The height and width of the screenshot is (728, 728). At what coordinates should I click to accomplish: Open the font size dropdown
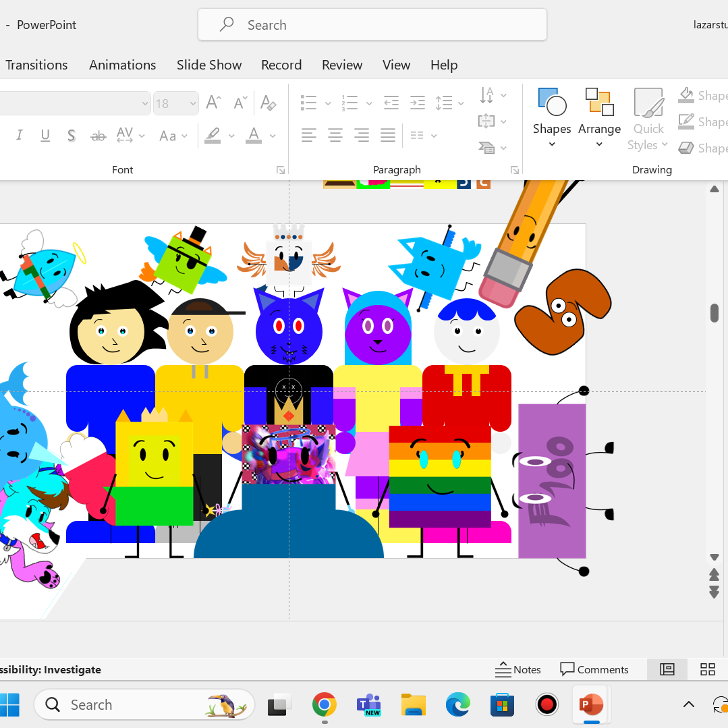(193, 103)
